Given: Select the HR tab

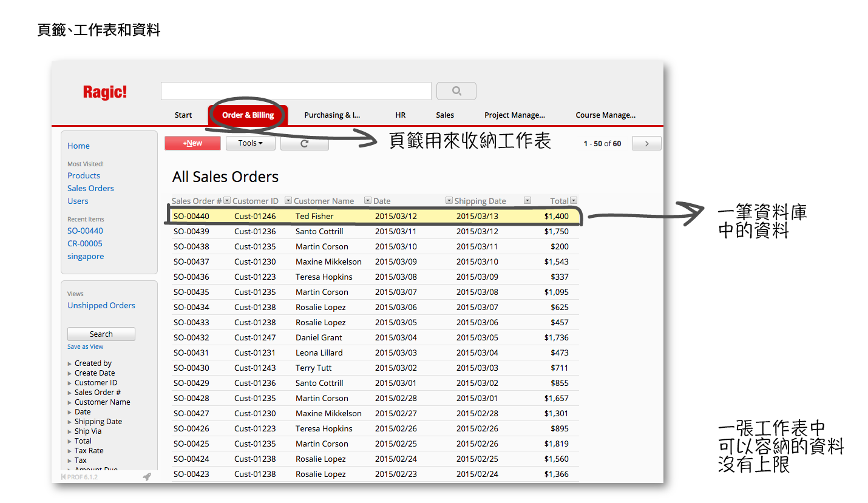Looking at the screenshot, I should point(400,115).
